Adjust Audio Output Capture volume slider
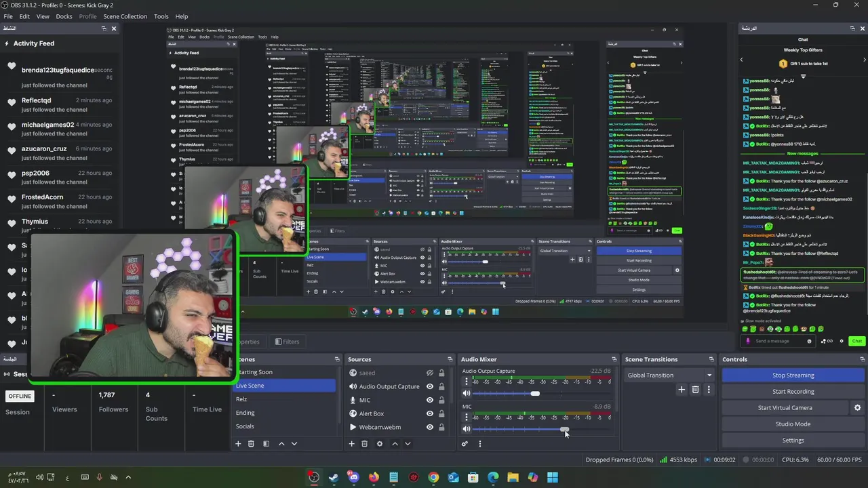The width and height of the screenshot is (868, 488). [x=535, y=393]
